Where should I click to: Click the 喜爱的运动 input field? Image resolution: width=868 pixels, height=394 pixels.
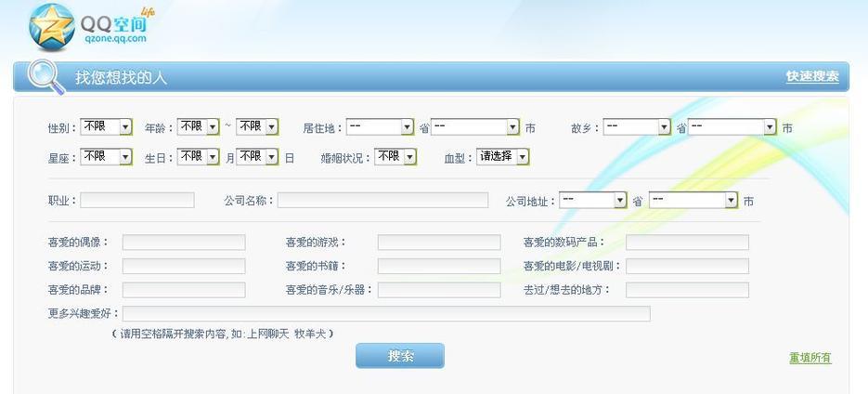pos(184,266)
